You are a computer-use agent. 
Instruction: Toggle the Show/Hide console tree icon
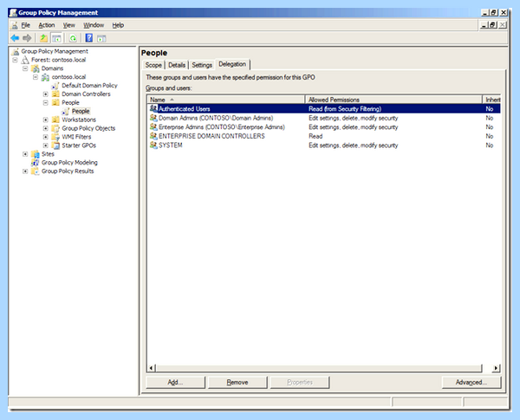pos(56,38)
